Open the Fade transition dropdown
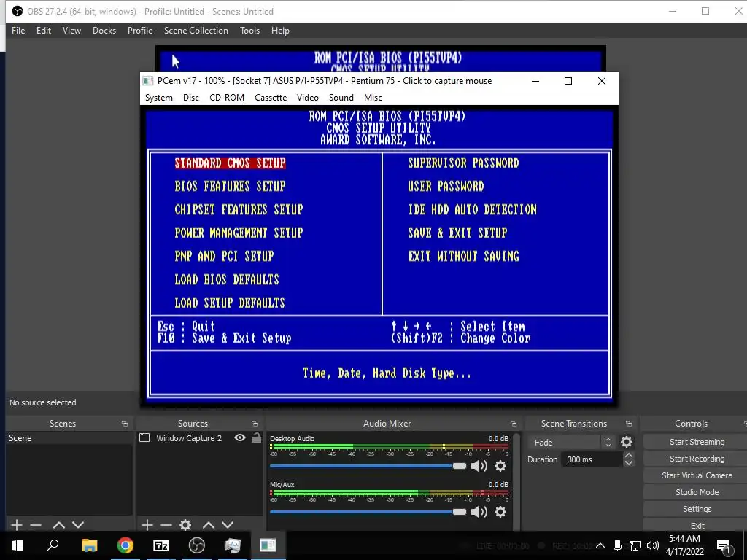 [x=572, y=443]
